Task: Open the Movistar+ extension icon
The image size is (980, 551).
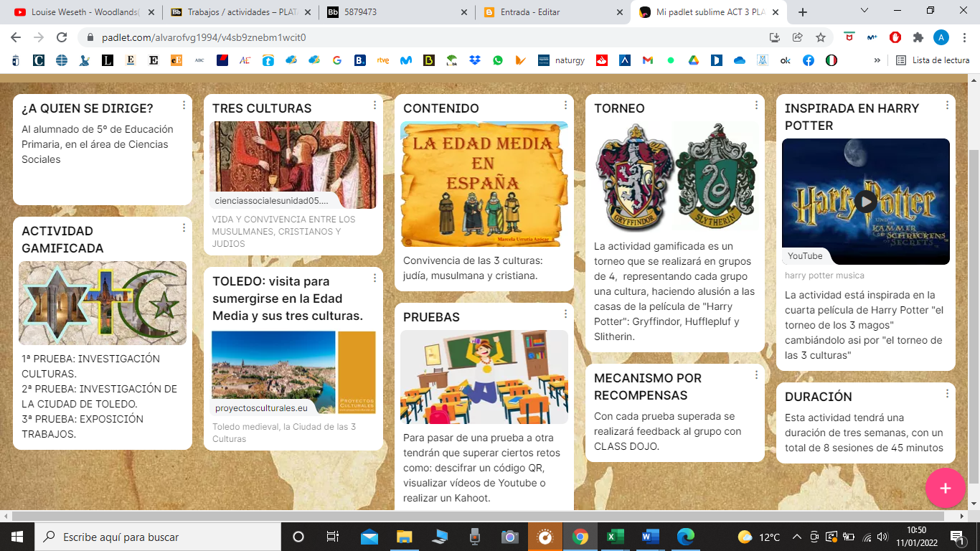Action: click(872, 37)
